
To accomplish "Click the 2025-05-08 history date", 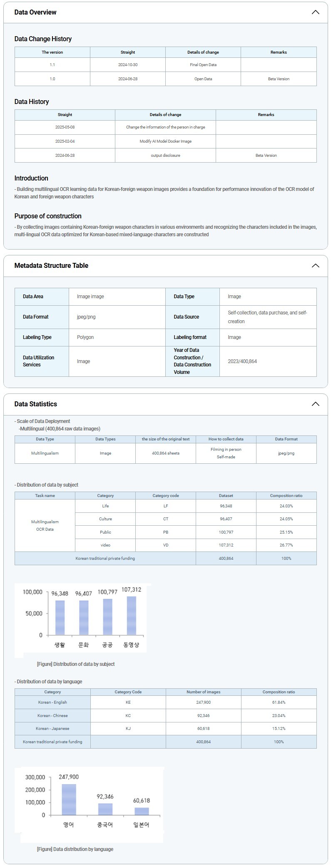I will click(65, 127).
